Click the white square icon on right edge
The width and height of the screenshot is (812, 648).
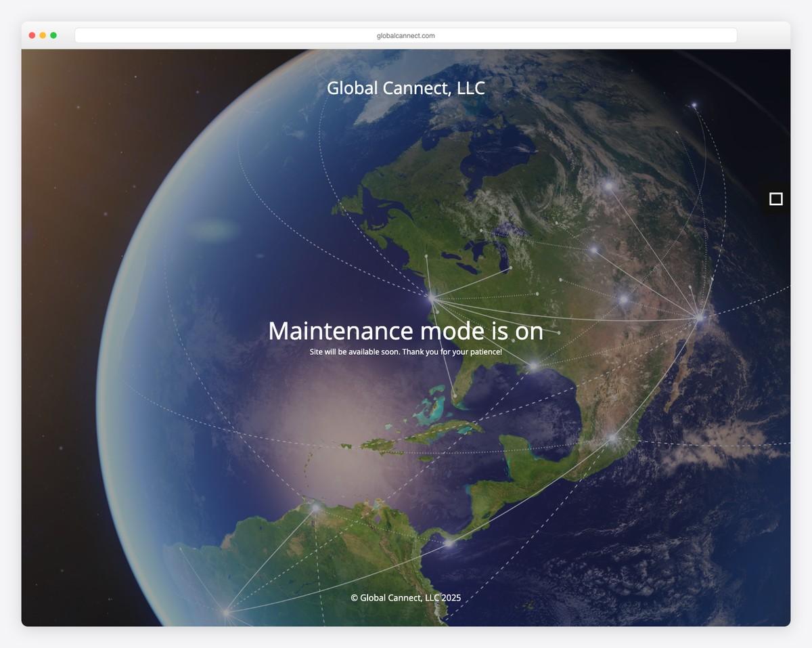[x=775, y=199]
